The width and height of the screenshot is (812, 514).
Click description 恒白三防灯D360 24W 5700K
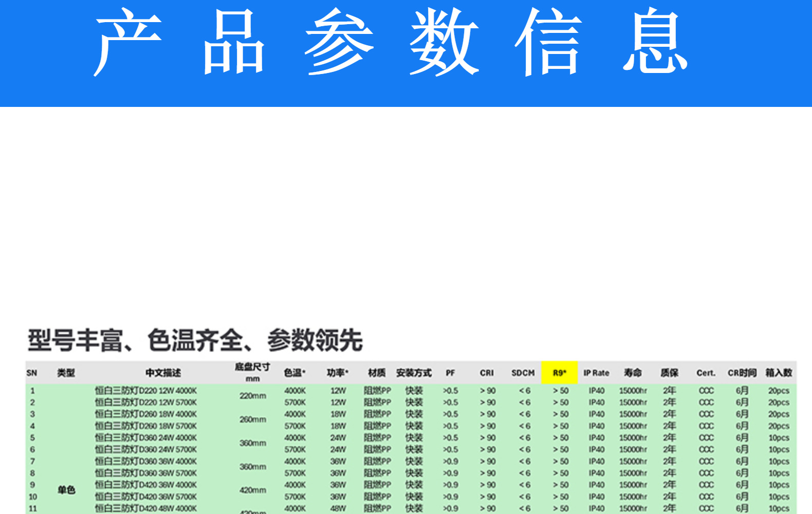tap(146, 450)
